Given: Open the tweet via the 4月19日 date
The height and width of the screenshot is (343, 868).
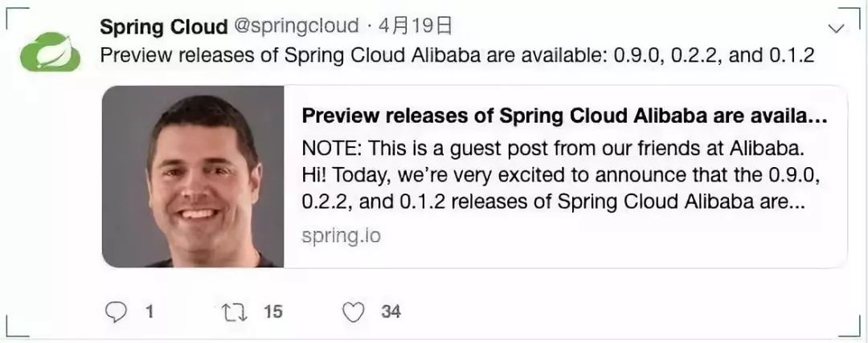Looking at the screenshot, I should point(416,27).
